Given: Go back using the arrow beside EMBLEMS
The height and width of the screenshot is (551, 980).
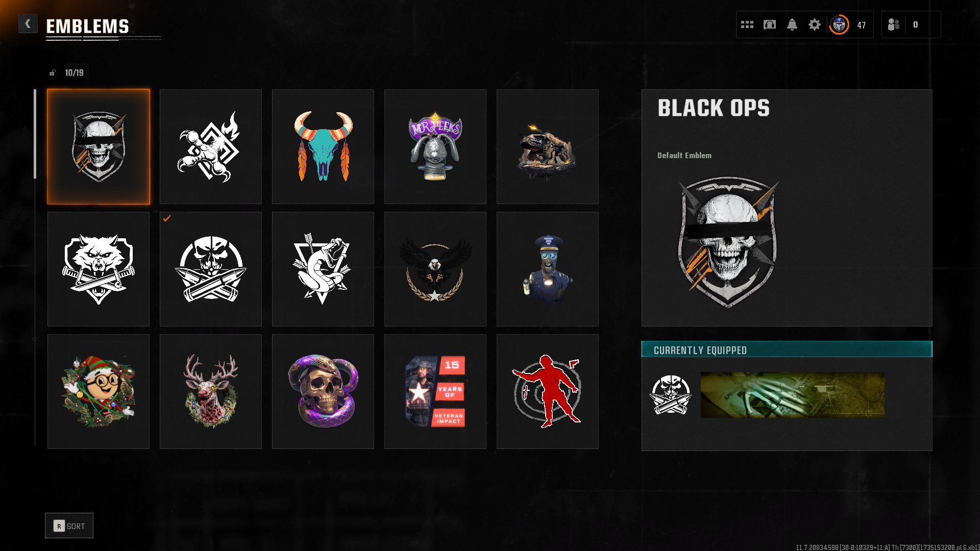Looking at the screenshot, I should [x=28, y=23].
